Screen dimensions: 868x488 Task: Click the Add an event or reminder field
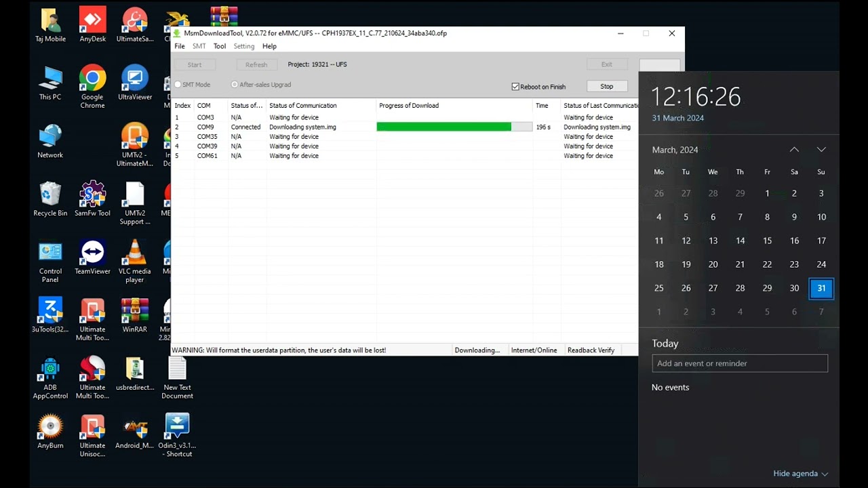[740, 363]
